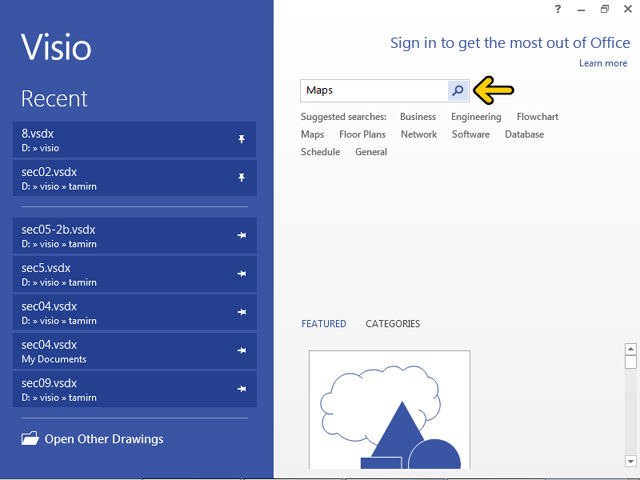Select the Flowchart suggested search
Viewport: 640px width, 480px height.
tap(537, 117)
